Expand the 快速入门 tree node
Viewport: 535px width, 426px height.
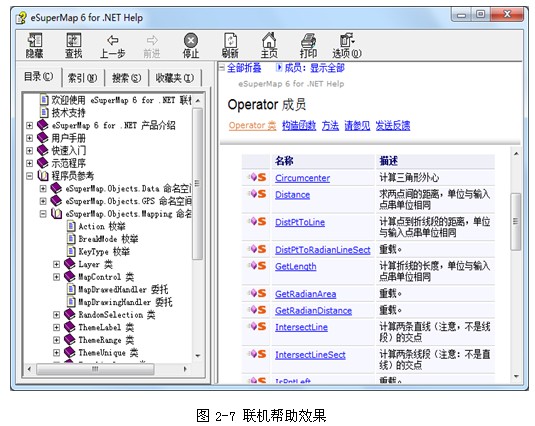point(29,150)
